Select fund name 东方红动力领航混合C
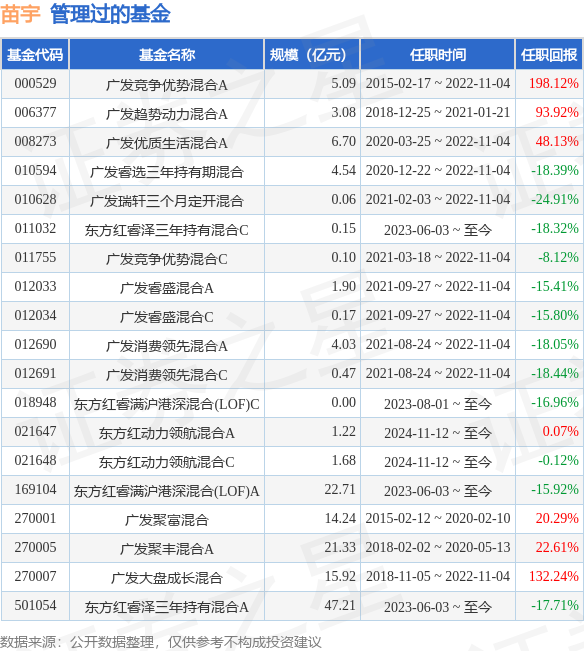Viewport: 584px width, 651px height. click(166, 463)
